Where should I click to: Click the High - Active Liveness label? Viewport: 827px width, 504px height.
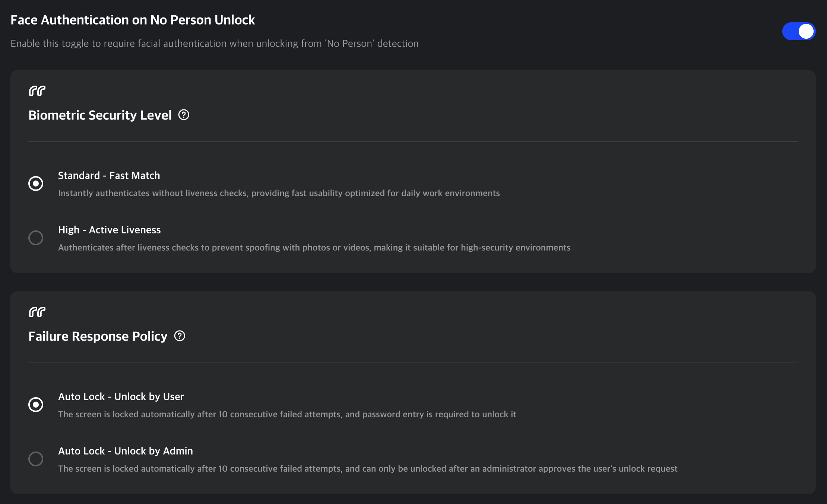point(109,230)
